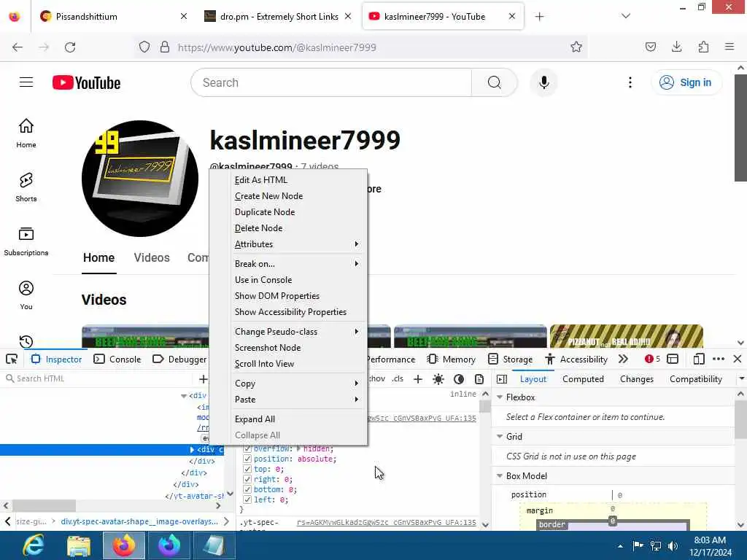Click the YouTube logo
The height and width of the screenshot is (560, 747).
pos(86,82)
